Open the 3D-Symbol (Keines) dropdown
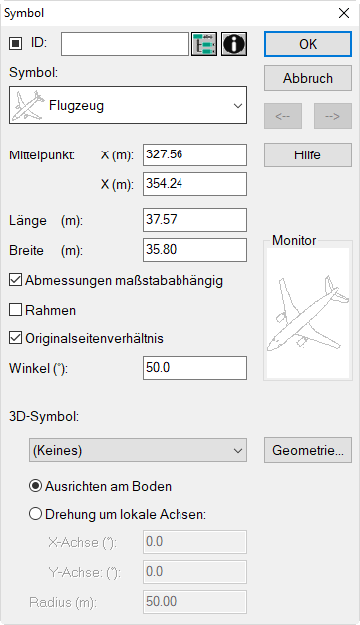The width and height of the screenshot is (360, 625). pos(138,450)
